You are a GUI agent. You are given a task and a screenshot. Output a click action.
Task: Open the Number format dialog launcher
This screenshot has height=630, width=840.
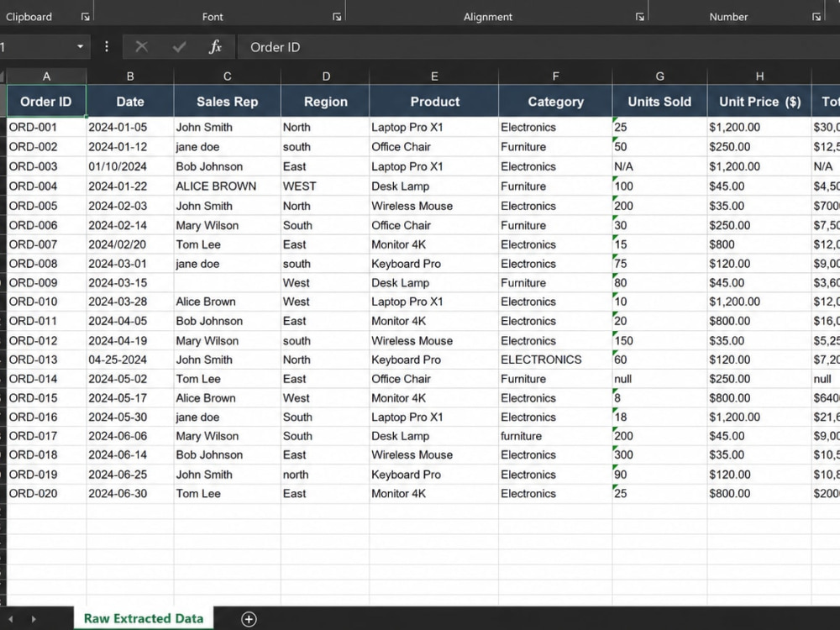[816, 17]
